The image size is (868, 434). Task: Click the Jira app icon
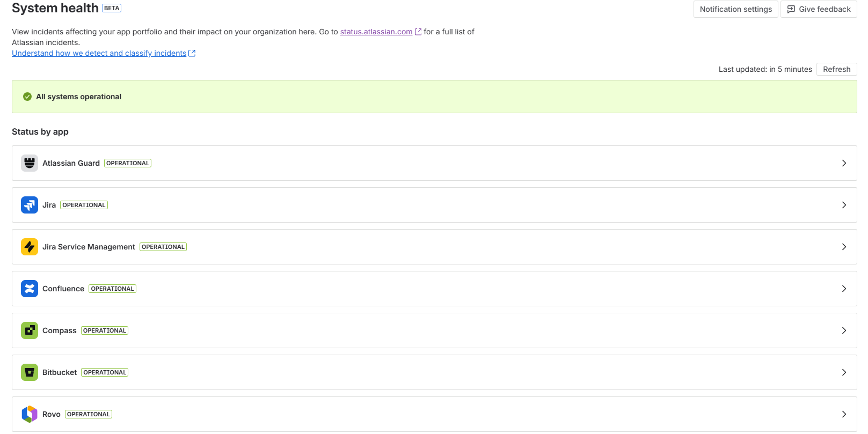click(30, 205)
